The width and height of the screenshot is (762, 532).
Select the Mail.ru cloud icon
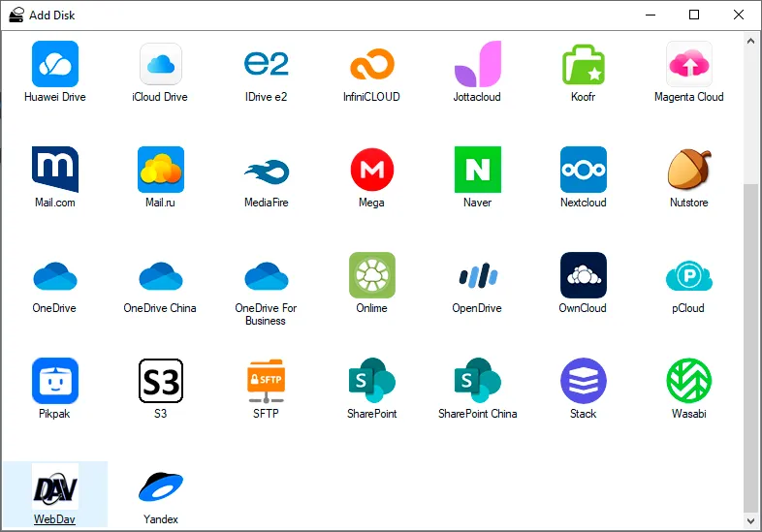tap(160, 170)
